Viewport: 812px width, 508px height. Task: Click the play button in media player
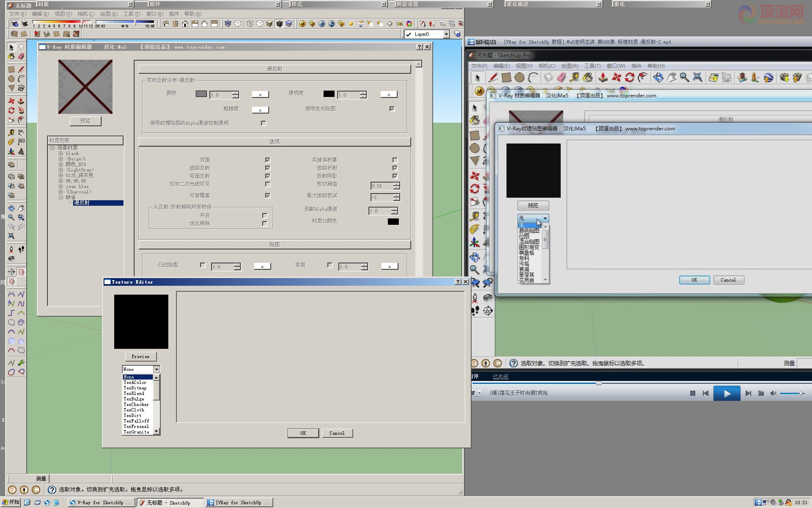point(727,394)
